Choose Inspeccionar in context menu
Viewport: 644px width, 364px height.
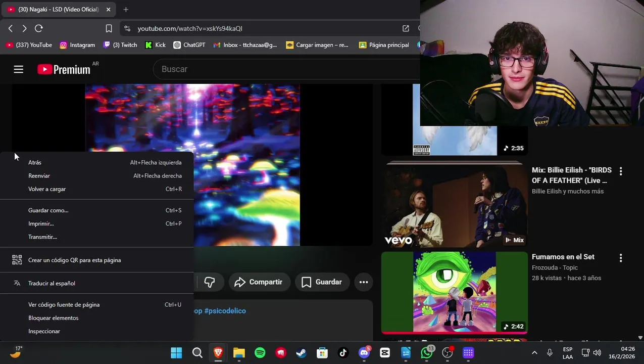(x=97, y=331)
